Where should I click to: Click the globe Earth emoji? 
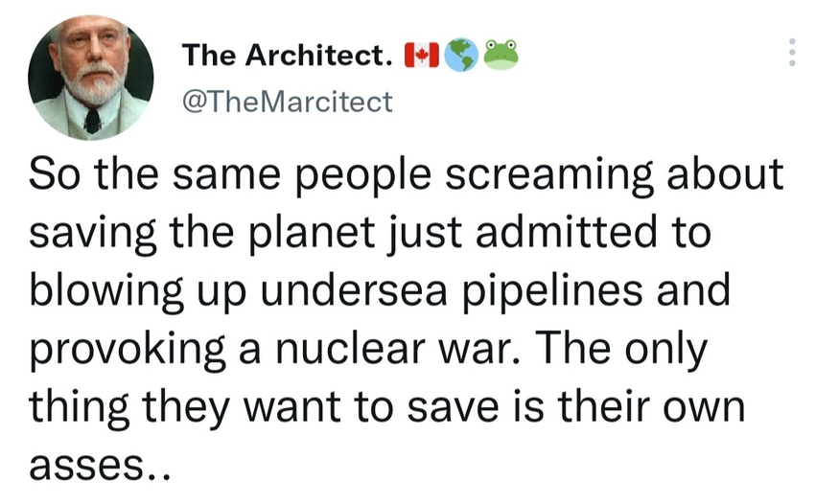[460, 56]
